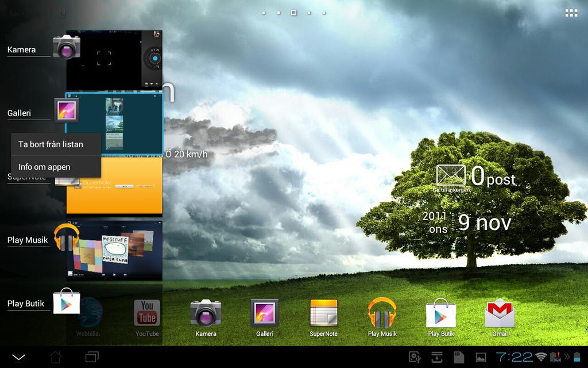The image size is (588, 368).
Task: Launch YouTube from the home dock
Action: tap(147, 317)
